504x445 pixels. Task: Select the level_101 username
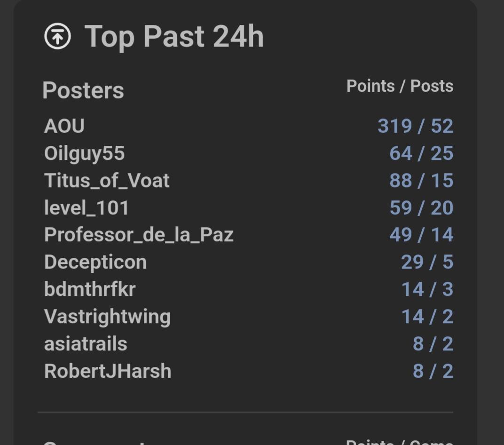(87, 208)
